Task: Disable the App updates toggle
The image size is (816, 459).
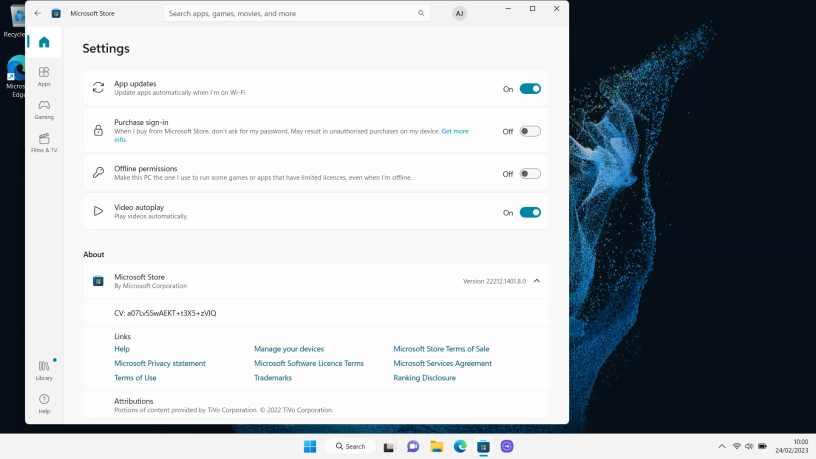Action: click(530, 89)
